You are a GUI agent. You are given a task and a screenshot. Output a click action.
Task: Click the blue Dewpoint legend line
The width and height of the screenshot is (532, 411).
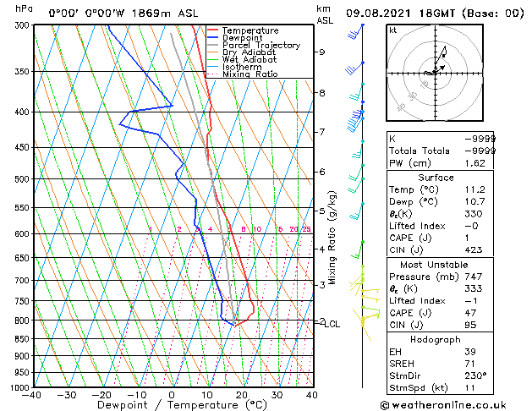(x=213, y=38)
